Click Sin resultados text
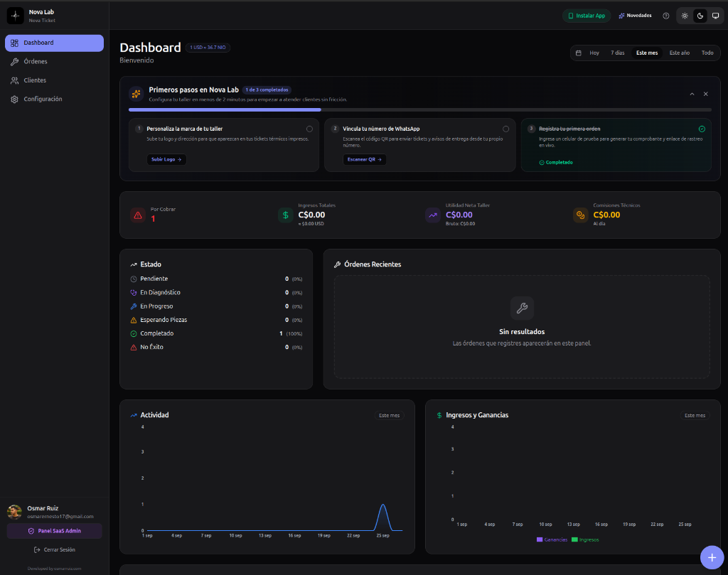This screenshot has height=575, width=728. click(x=522, y=332)
